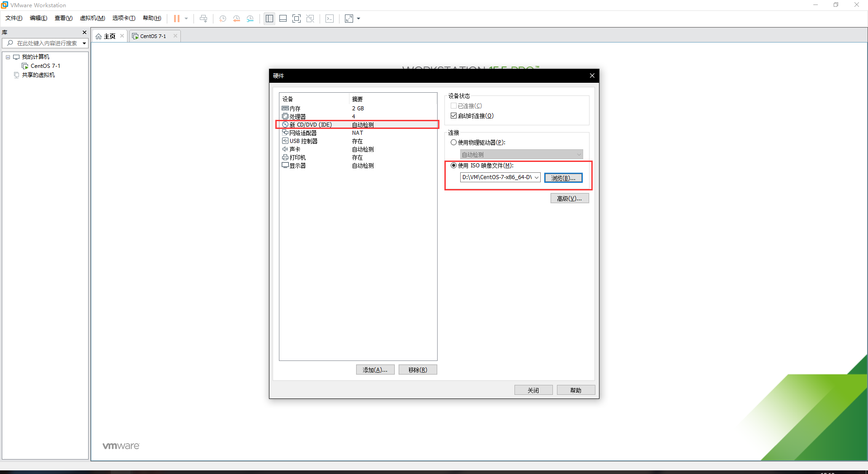This screenshot has width=868, height=474.
Task: Open the 选项卡(T) menu
Action: pos(124,18)
